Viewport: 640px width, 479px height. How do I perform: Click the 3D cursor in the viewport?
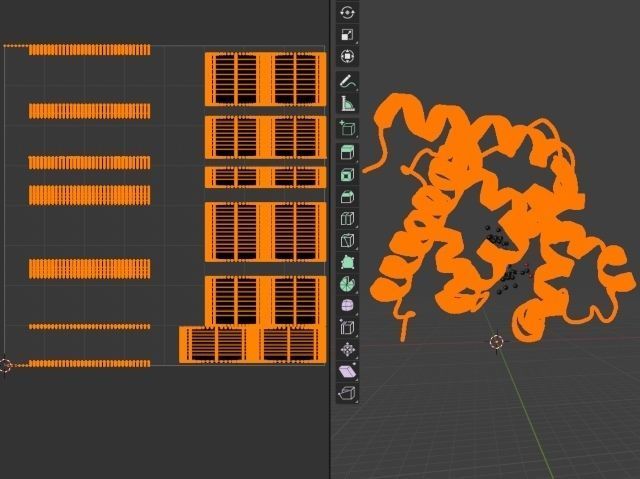click(496, 342)
